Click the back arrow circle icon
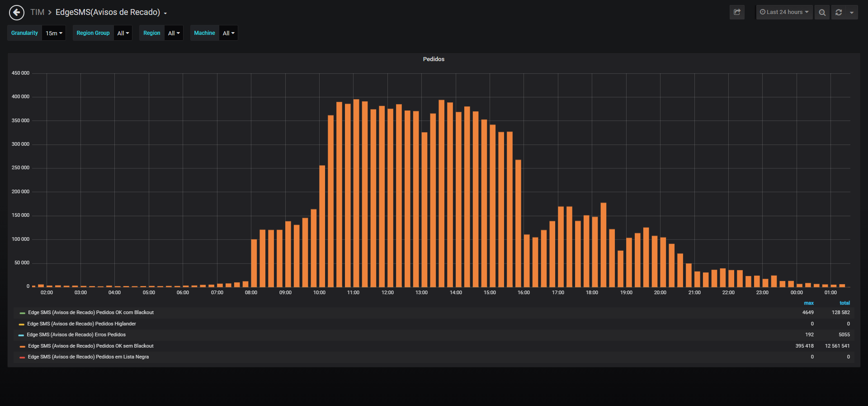This screenshot has width=868, height=406. pos(17,12)
